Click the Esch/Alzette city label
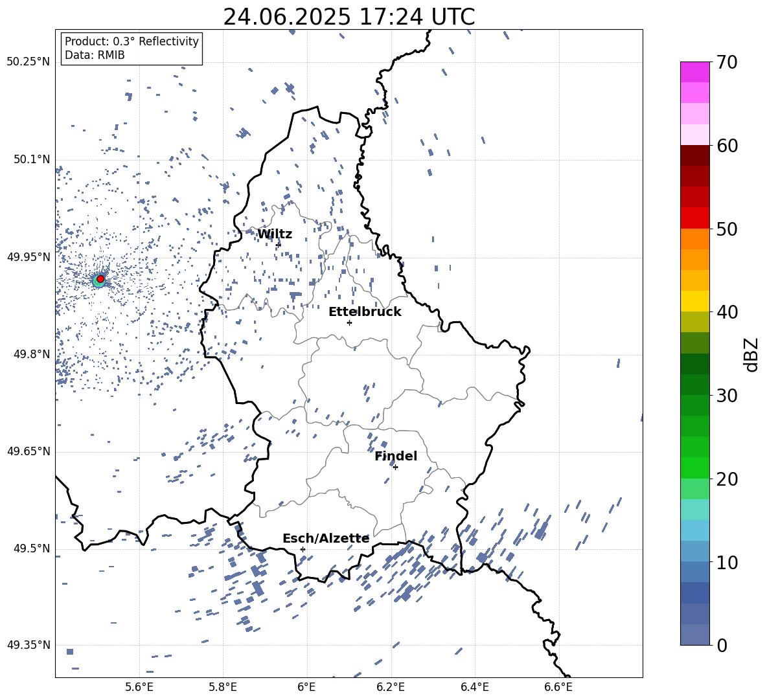The height and width of the screenshot is (700, 767). click(326, 538)
